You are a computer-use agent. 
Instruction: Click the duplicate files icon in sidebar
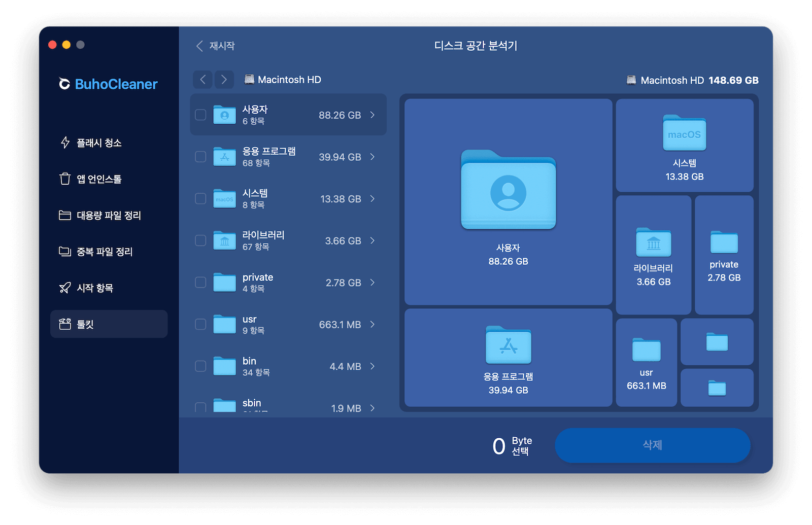click(65, 251)
